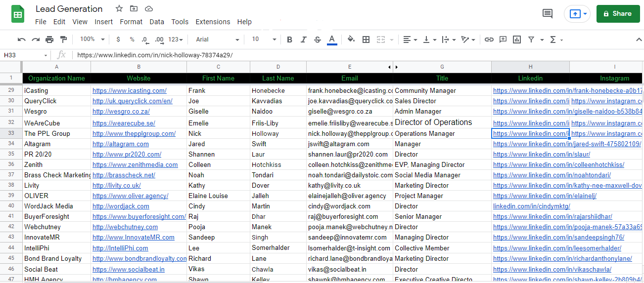This screenshot has width=644, height=283.
Task: Click the print icon
Action: click(49, 40)
